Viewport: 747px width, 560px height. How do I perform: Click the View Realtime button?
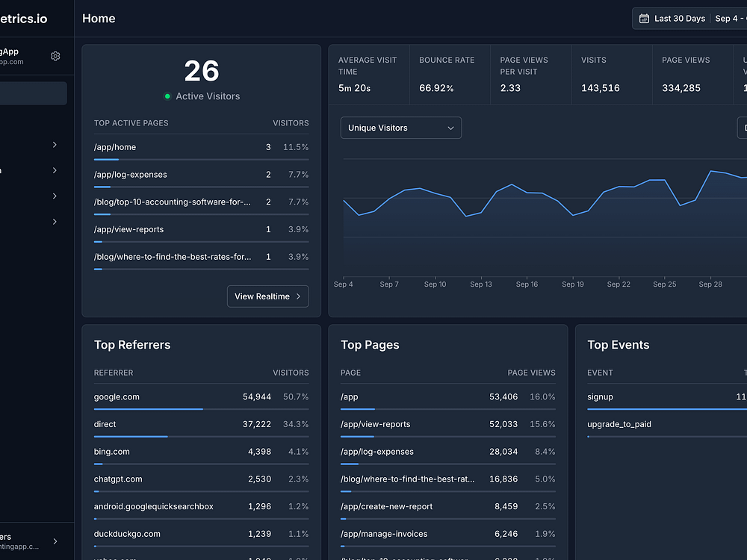tap(267, 296)
